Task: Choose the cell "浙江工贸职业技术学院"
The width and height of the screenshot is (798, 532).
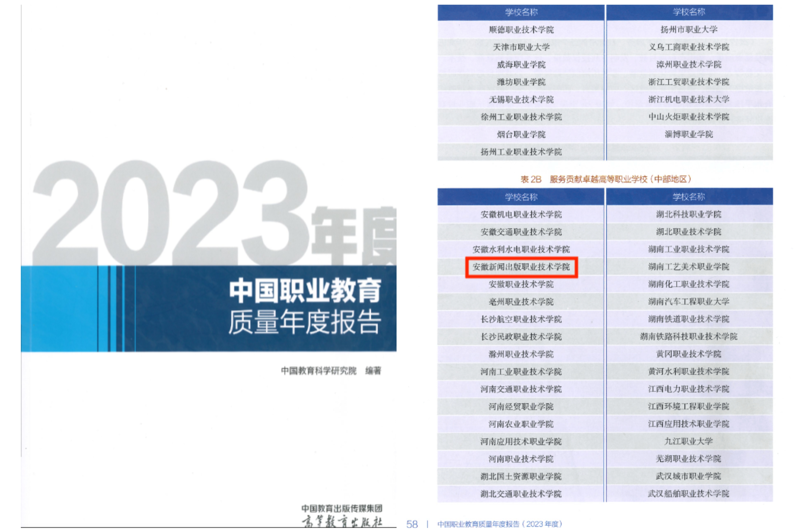Action: pyautogui.click(x=689, y=82)
